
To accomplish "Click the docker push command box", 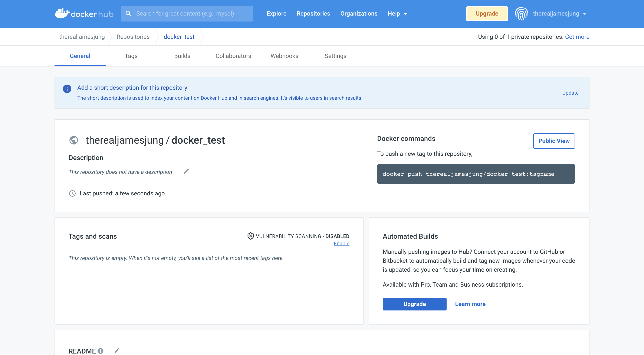I will pyautogui.click(x=476, y=174).
